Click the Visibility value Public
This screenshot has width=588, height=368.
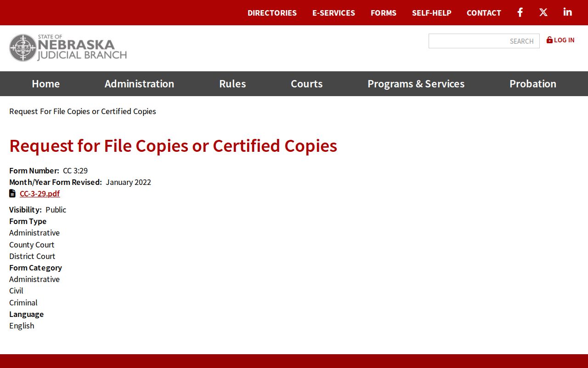click(56, 210)
